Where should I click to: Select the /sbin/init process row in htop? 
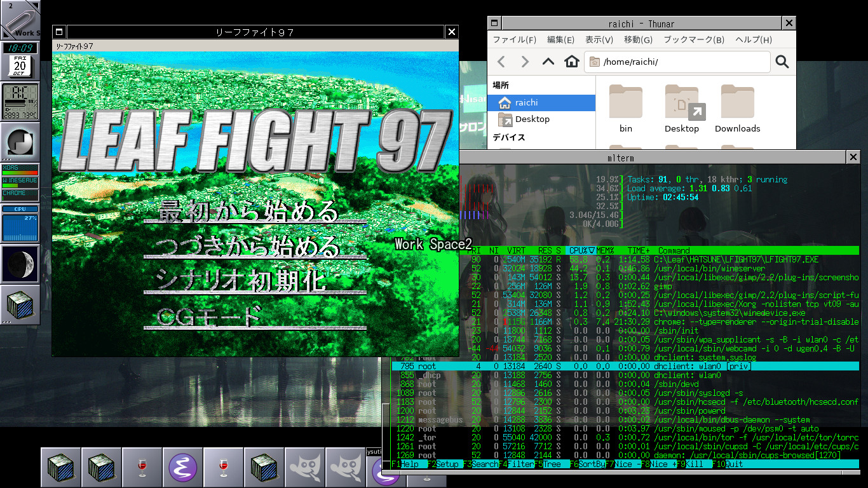(x=659, y=331)
